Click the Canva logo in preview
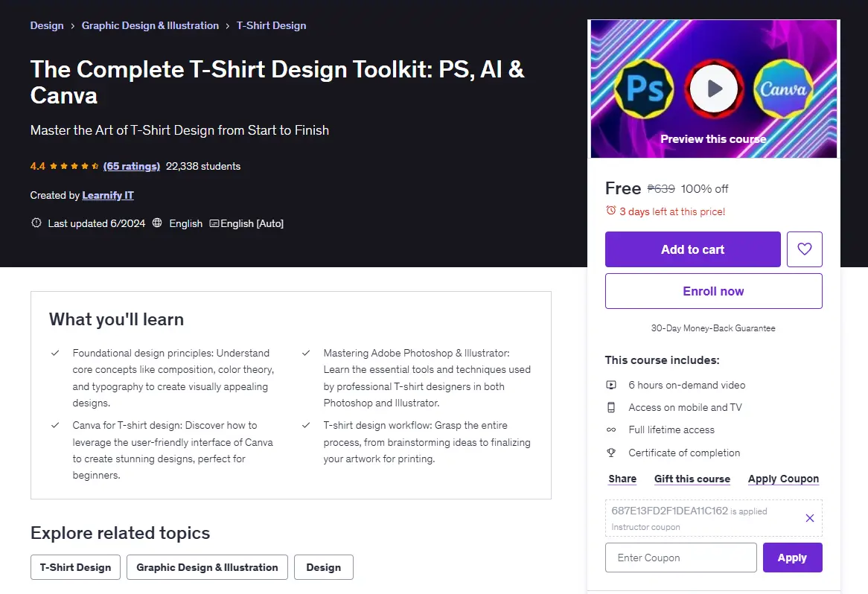Image resolution: width=868 pixels, height=594 pixels. (x=782, y=89)
